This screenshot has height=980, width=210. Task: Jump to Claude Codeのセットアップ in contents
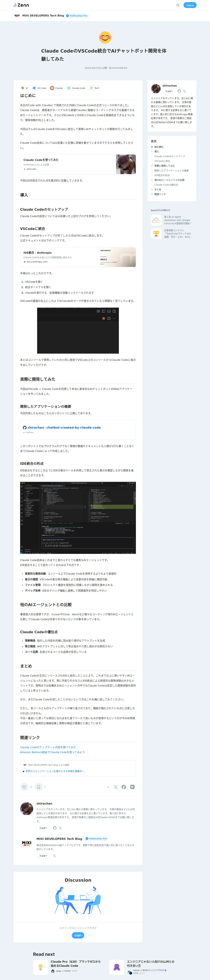click(170, 156)
